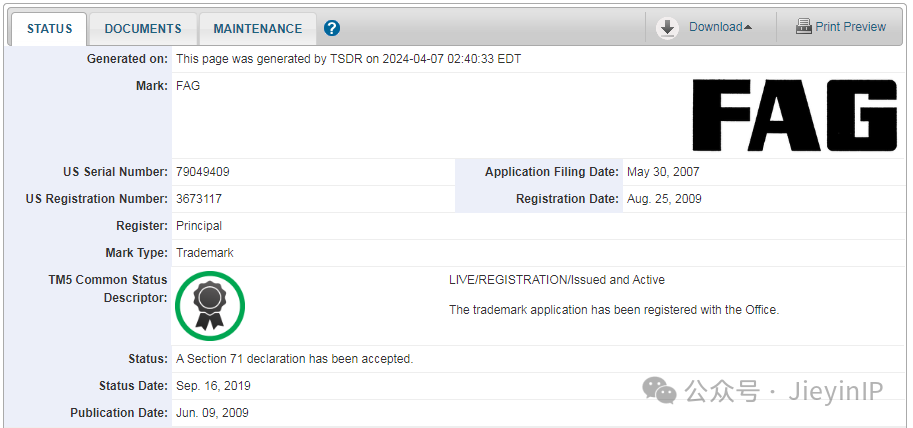The height and width of the screenshot is (428, 913).
Task: Click the registration date Aug. 25, 2009
Action: tap(664, 199)
